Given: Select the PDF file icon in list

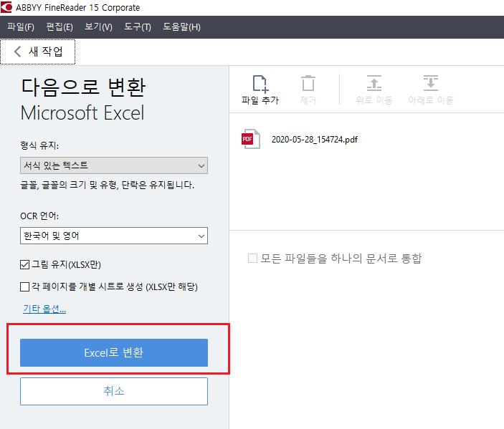Looking at the screenshot, I should coord(251,139).
